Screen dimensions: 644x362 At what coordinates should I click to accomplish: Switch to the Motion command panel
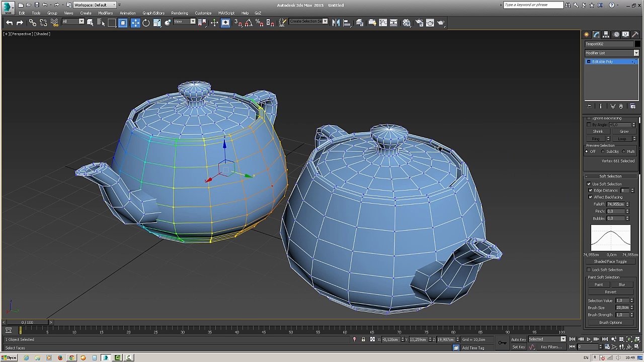coord(616,34)
